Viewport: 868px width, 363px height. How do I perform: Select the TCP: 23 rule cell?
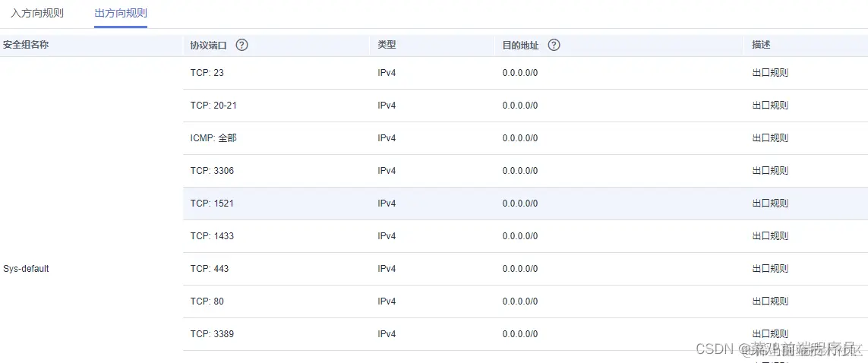point(207,72)
